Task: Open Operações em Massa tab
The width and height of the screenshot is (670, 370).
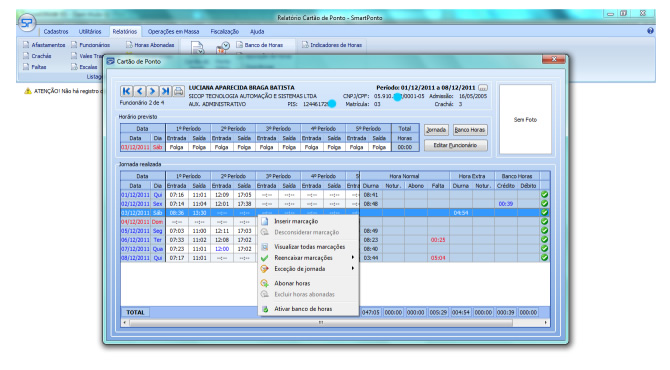Action: [x=173, y=32]
